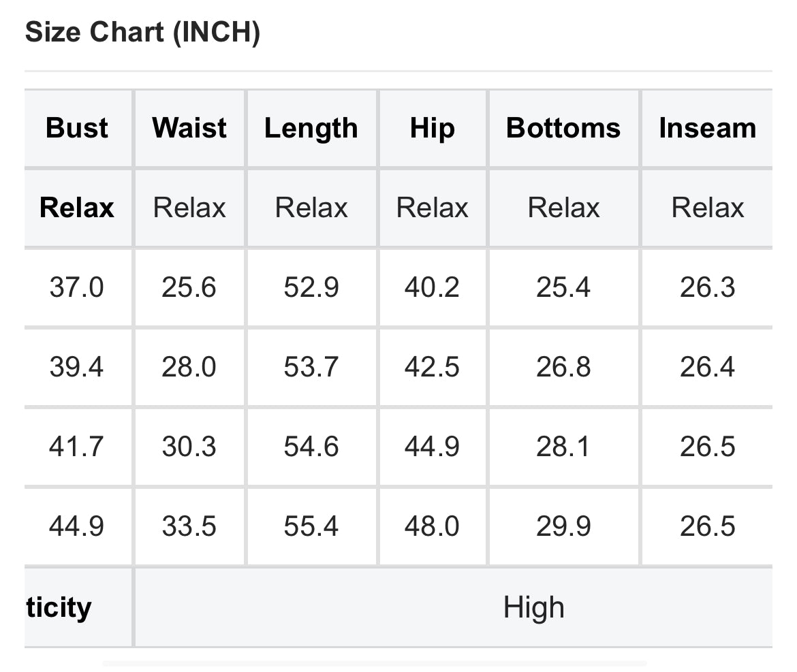Select the hip value 42.5
797x672 pixels.
coord(432,367)
